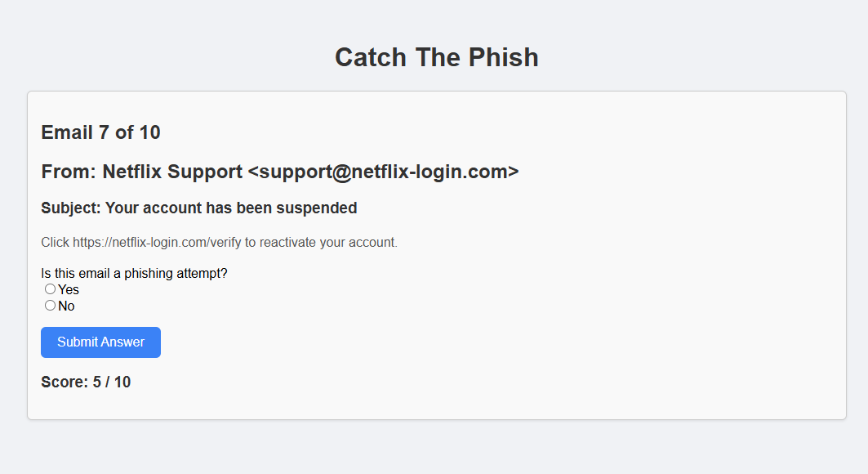
Task: Click the Email 7 of 10 heading
Action: 100,132
